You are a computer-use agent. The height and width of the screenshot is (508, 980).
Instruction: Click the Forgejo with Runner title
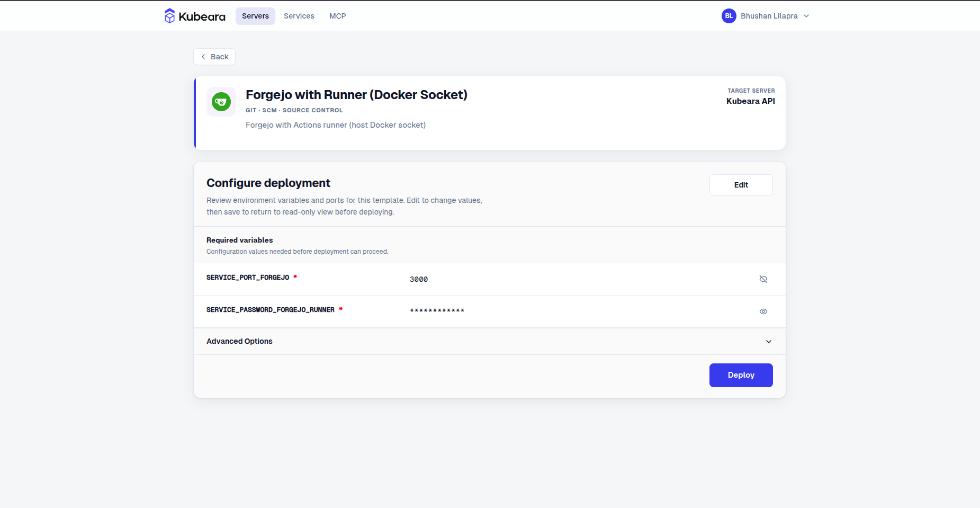(x=356, y=95)
